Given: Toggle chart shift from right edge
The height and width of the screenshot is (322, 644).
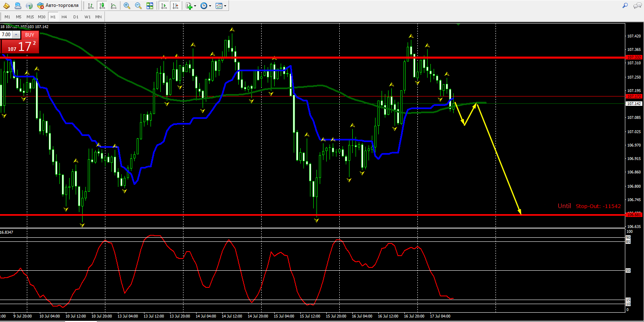Looking at the screenshot, I should [x=175, y=6].
